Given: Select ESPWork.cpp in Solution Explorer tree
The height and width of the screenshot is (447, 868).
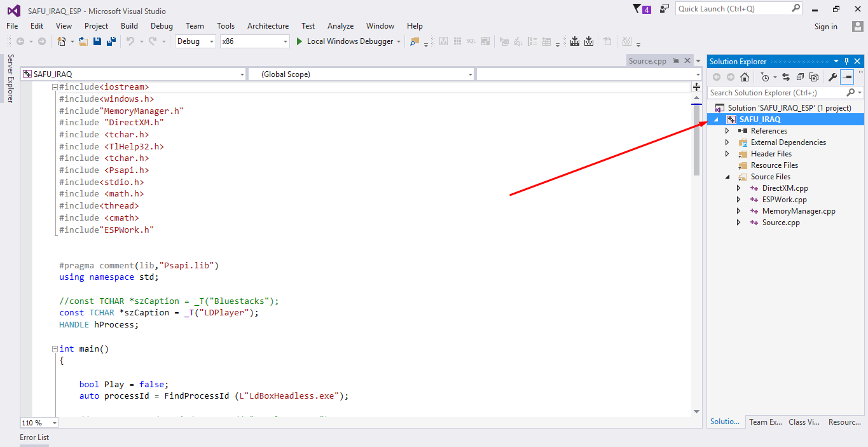Looking at the screenshot, I should point(784,200).
